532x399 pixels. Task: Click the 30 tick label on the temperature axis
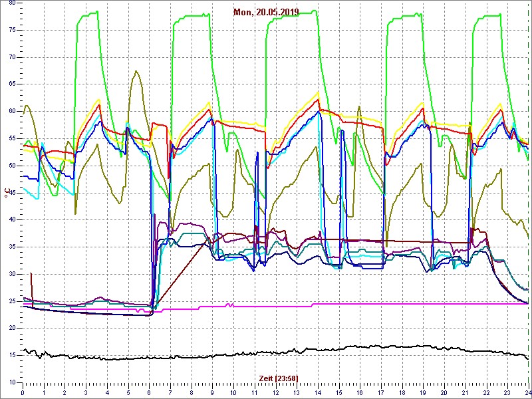point(12,274)
